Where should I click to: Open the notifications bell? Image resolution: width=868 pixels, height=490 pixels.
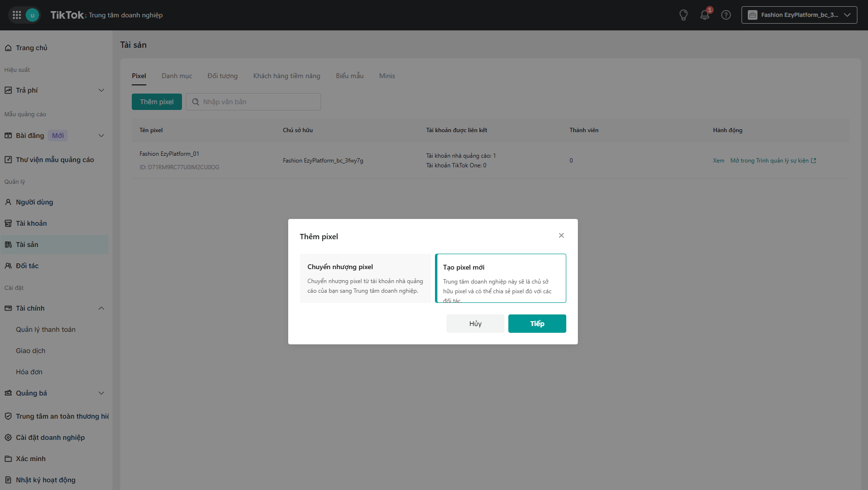click(705, 15)
